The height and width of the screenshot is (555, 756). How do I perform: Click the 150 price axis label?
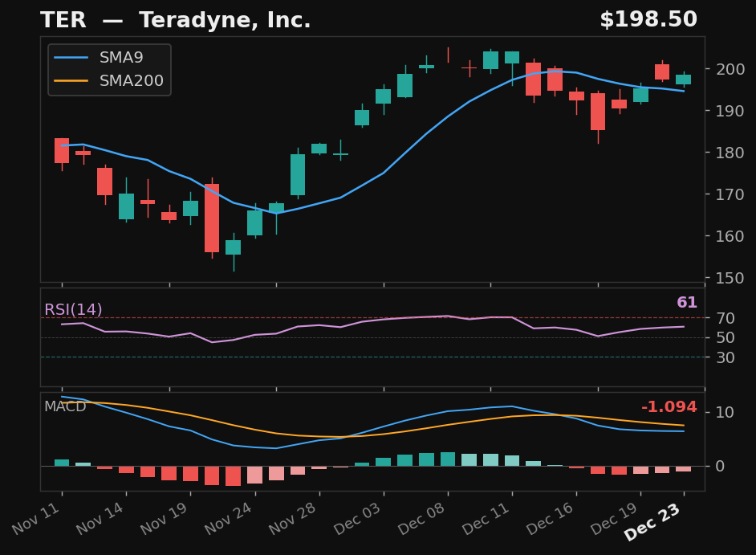click(730, 278)
